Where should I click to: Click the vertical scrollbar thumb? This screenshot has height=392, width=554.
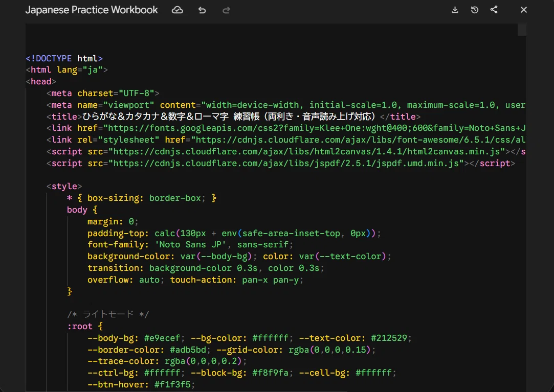[522, 30]
